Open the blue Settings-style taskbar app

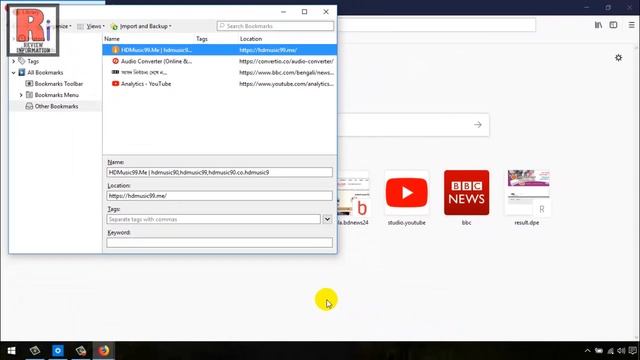click(x=58, y=351)
